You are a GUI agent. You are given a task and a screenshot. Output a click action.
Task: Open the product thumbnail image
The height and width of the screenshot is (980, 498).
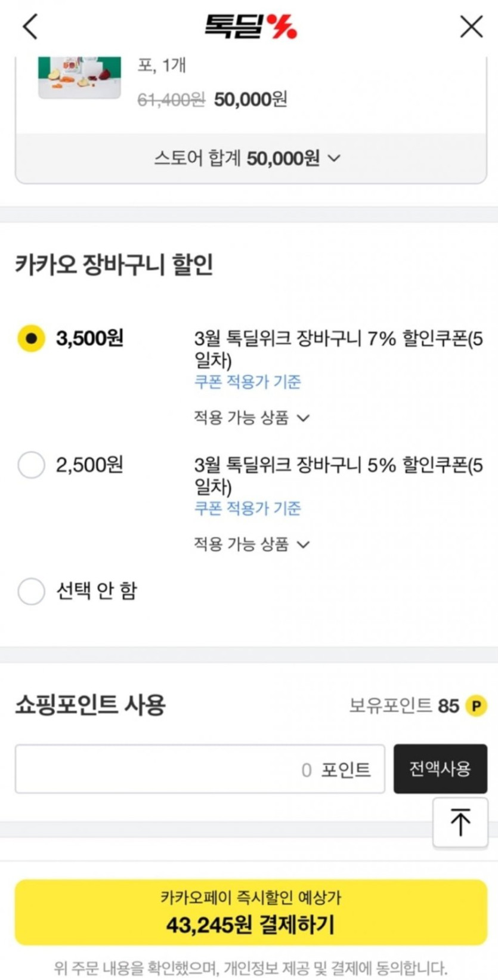[79, 78]
